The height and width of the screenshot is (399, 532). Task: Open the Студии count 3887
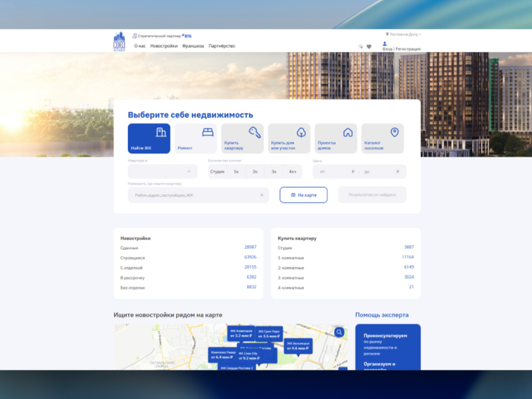[409, 247]
